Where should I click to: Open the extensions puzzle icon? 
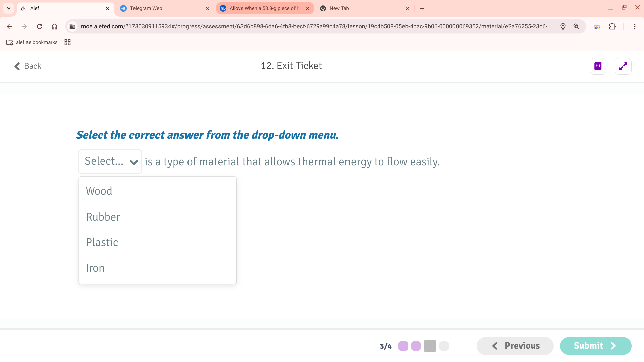612,26
